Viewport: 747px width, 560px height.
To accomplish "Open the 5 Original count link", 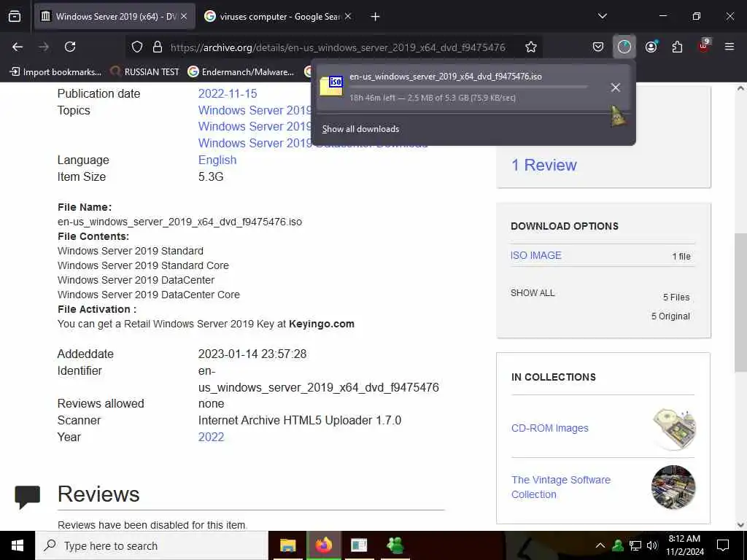I will 671,316.
